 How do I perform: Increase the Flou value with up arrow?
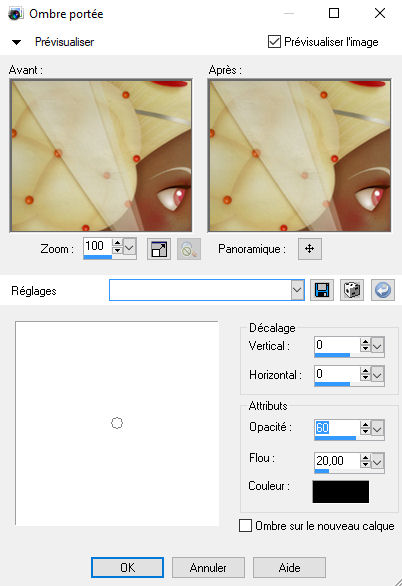365,457
